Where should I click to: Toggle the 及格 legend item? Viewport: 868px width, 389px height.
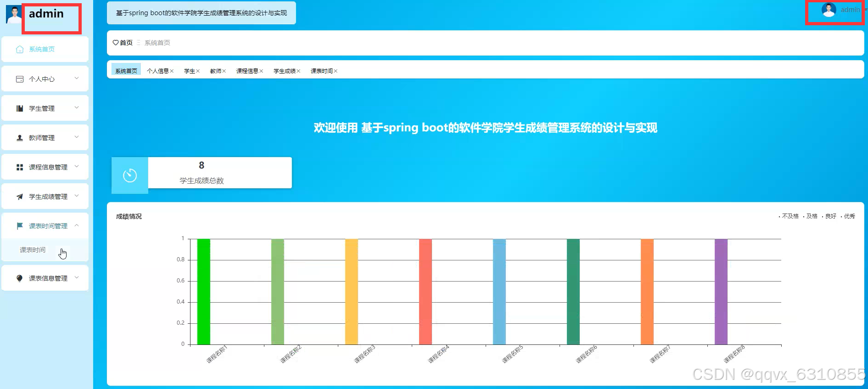pos(811,216)
